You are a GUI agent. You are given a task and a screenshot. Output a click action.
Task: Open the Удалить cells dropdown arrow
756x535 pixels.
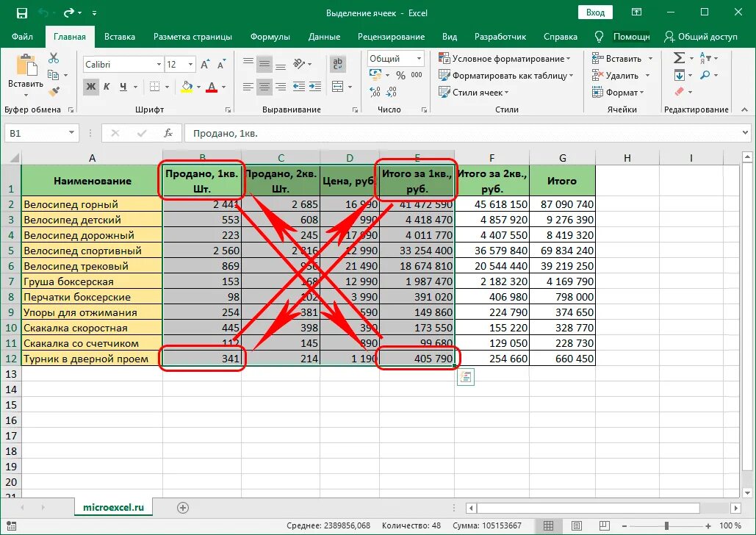(x=647, y=75)
